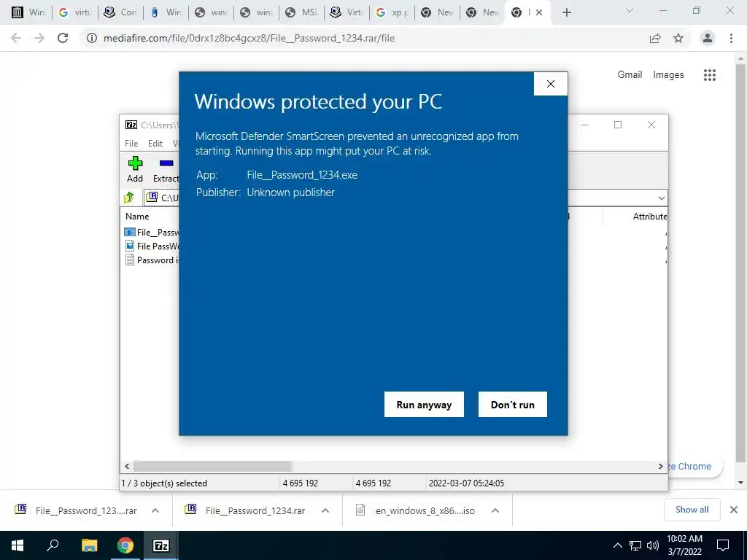The height and width of the screenshot is (560, 747).
Task: Go forward in Chrome
Action: click(39, 38)
